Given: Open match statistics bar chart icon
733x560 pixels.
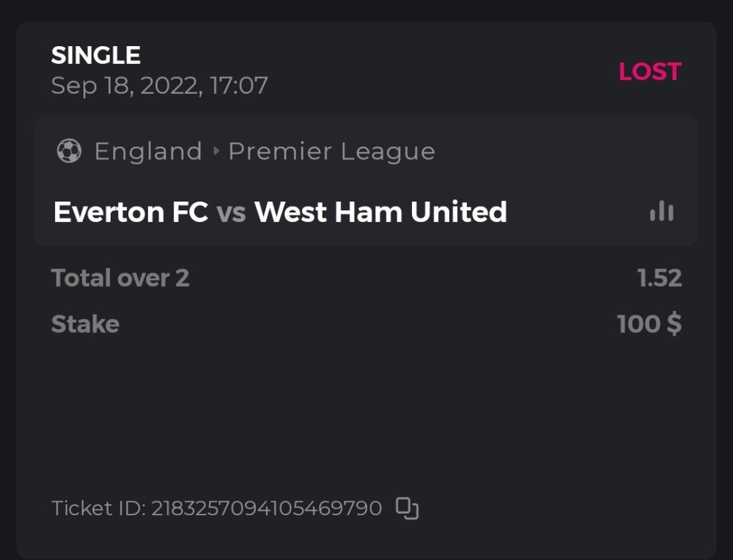Looking at the screenshot, I should (661, 212).
